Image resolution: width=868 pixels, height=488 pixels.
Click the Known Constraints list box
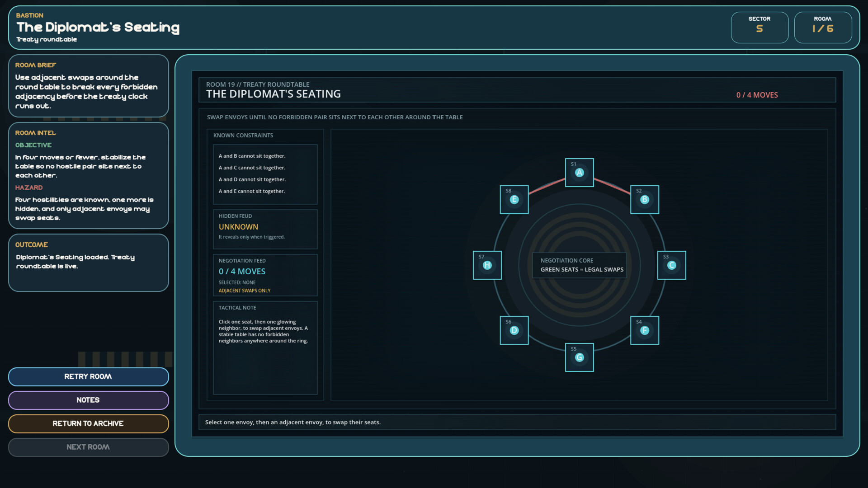pyautogui.click(x=265, y=174)
